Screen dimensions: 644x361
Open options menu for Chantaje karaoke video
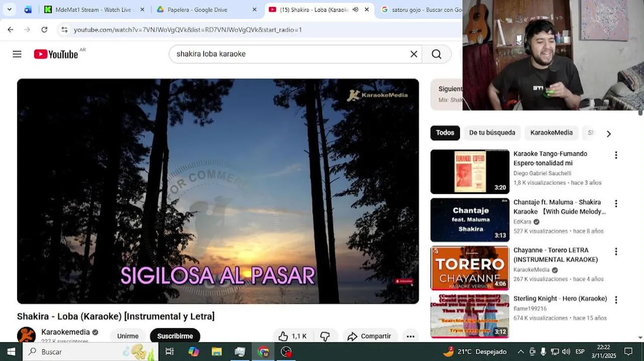click(x=616, y=204)
